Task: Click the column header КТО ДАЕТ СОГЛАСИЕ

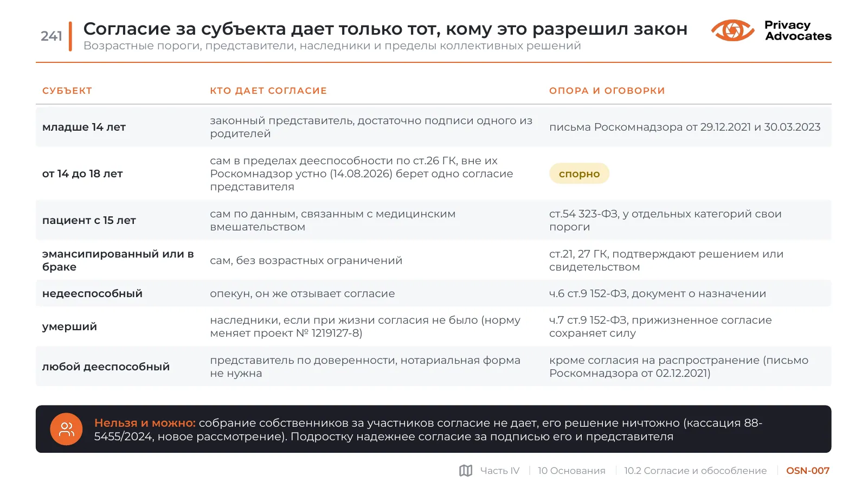Action: click(x=268, y=91)
